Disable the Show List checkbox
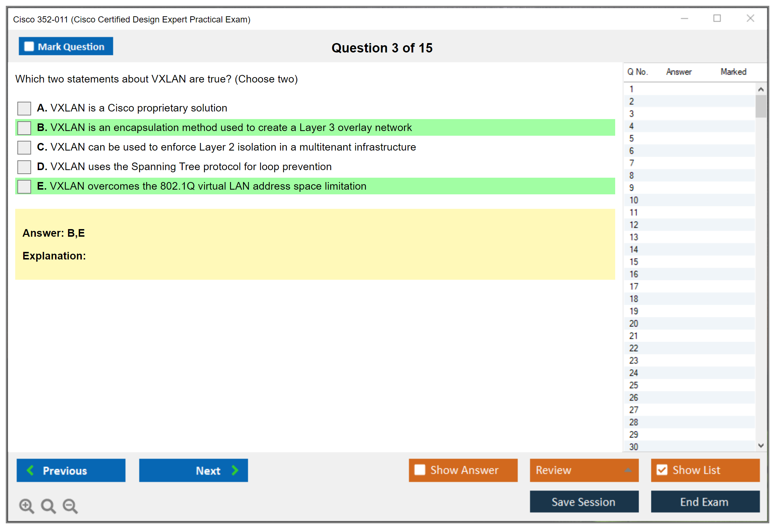Screen dimensions: 778x532 (x=662, y=470)
